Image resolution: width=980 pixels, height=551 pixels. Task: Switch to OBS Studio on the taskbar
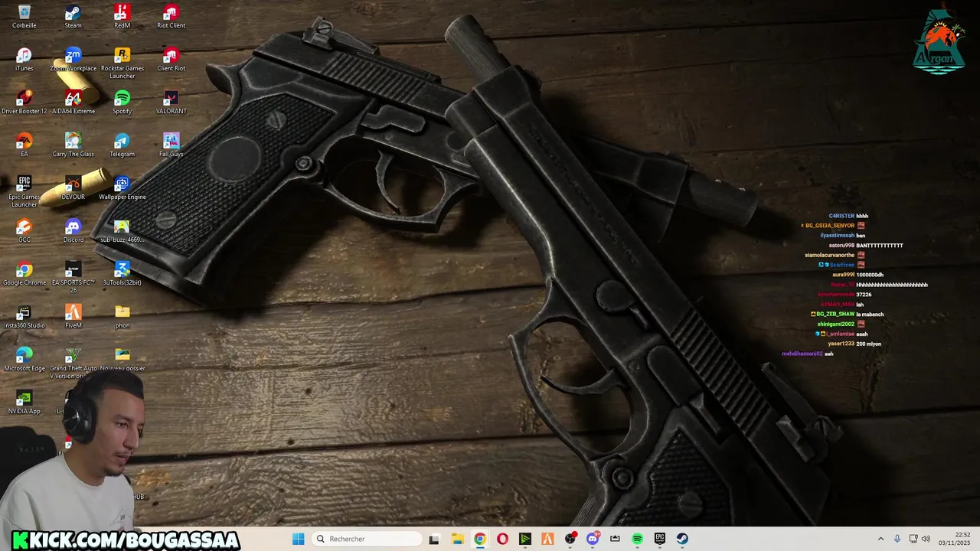click(x=570, y=539)
